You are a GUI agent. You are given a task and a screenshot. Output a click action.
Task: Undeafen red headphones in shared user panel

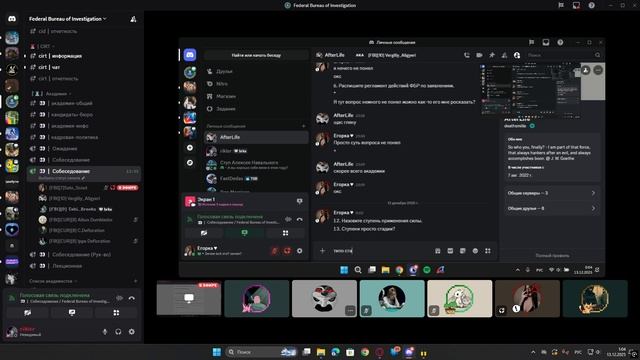point(287,251)
